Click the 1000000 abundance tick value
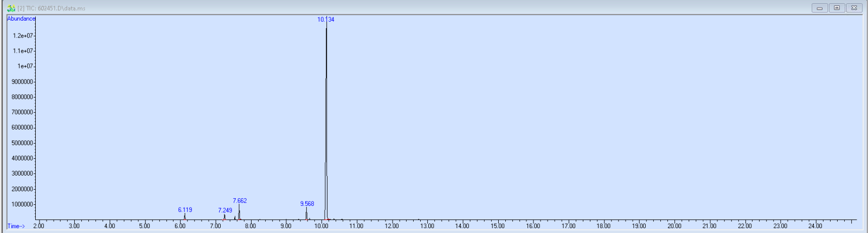 pyautogui.click(x=23, y=204)
